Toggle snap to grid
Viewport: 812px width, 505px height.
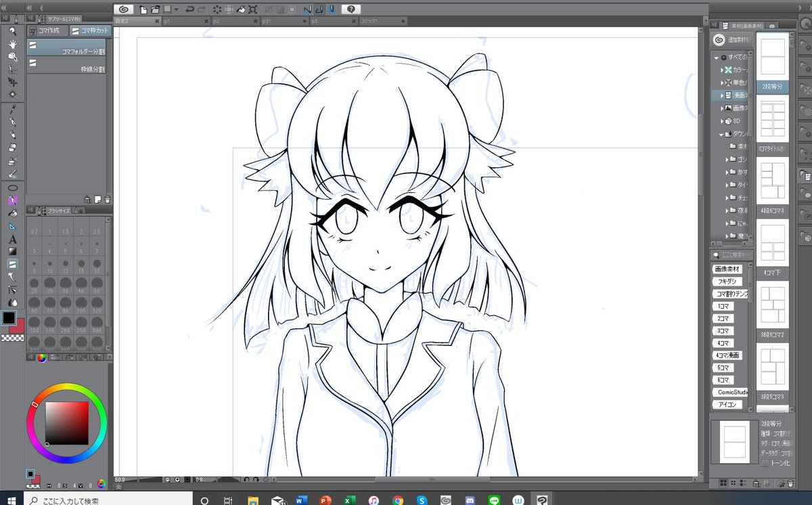click(331, 9)
